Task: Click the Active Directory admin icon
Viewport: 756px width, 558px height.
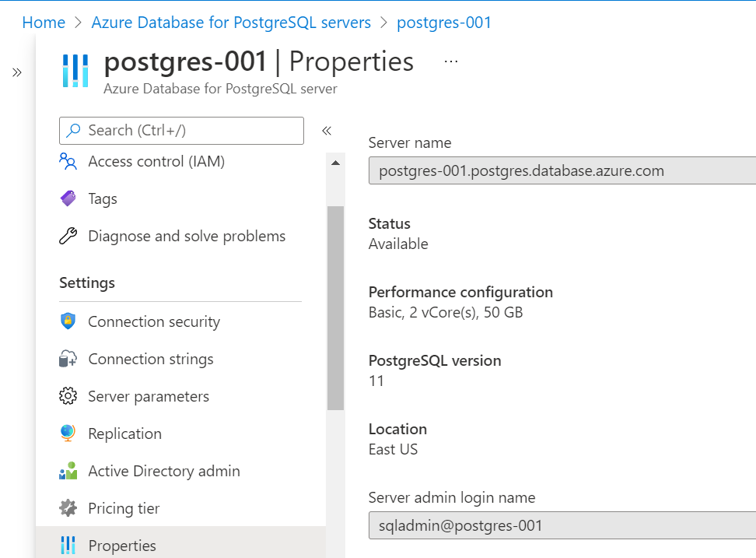Action: [x=68, y=471]
